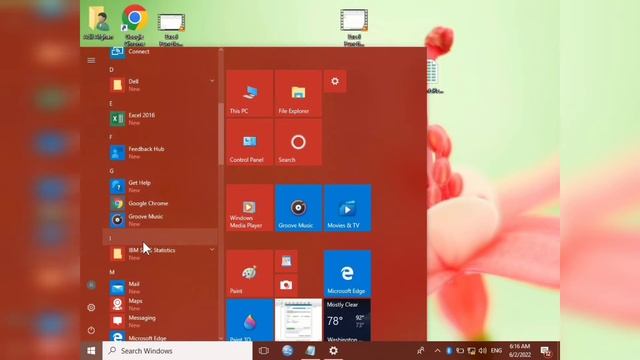The height and width of the screenshot is (360, 640).
Task: Launch Google Chrome from the app list
Action: (x=160, y=203)
